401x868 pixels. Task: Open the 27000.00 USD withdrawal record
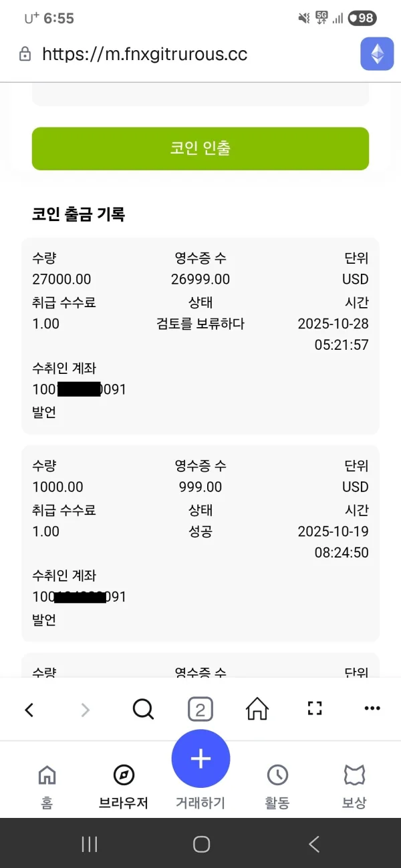click(x=200, y=335)
